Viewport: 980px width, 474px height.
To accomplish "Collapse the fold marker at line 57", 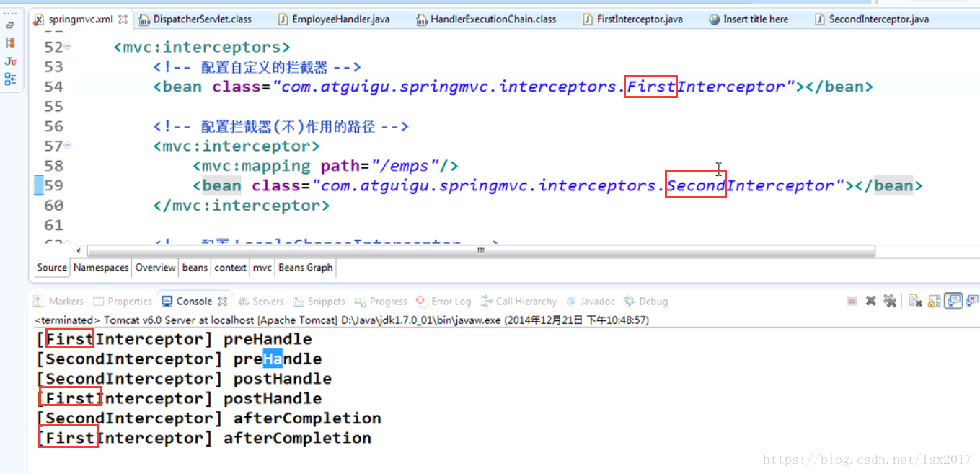I will 68,146.
